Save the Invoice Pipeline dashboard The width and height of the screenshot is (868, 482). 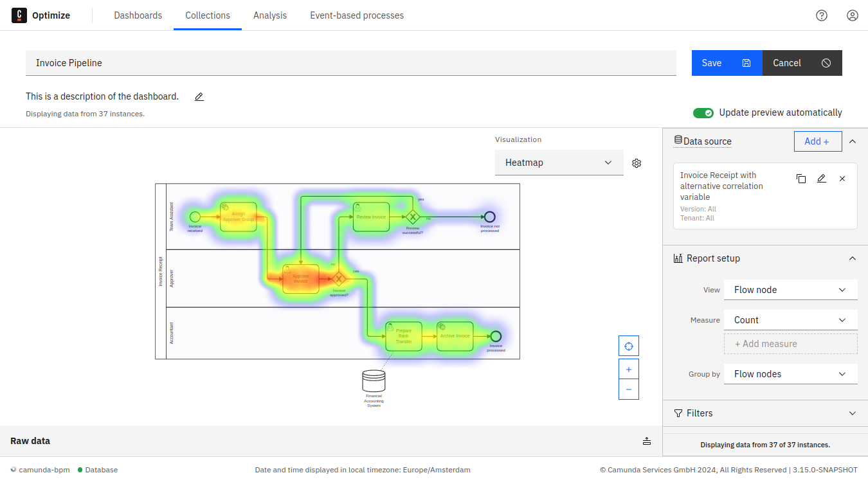pos(727,62)
